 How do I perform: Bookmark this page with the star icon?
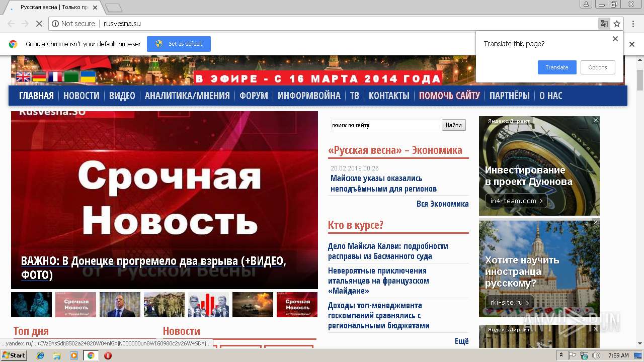[617, 24]
